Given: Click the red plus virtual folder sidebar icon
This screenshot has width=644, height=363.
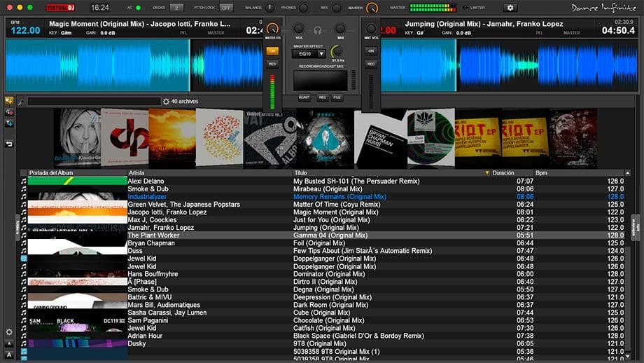Looking at the screenshot, I should (9, 112).
